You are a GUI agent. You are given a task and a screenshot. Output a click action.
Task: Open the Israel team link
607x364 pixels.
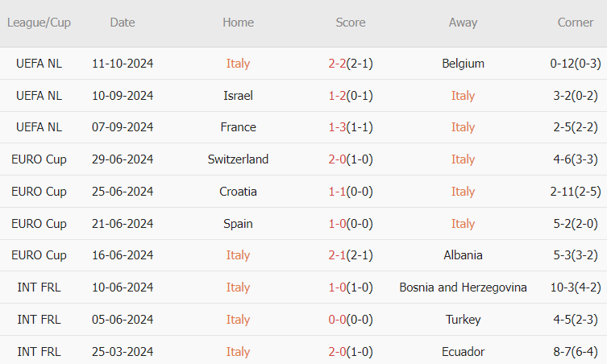(238, 96)
